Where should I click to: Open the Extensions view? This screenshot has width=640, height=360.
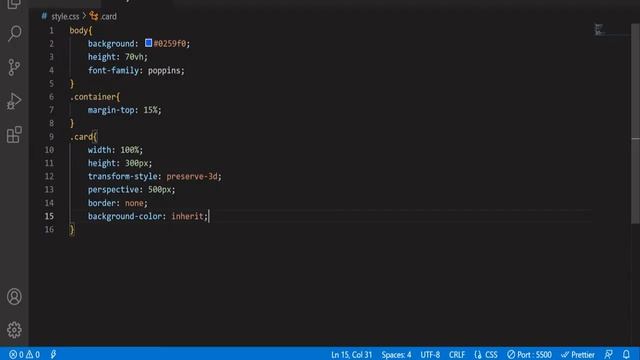point(14,135)
